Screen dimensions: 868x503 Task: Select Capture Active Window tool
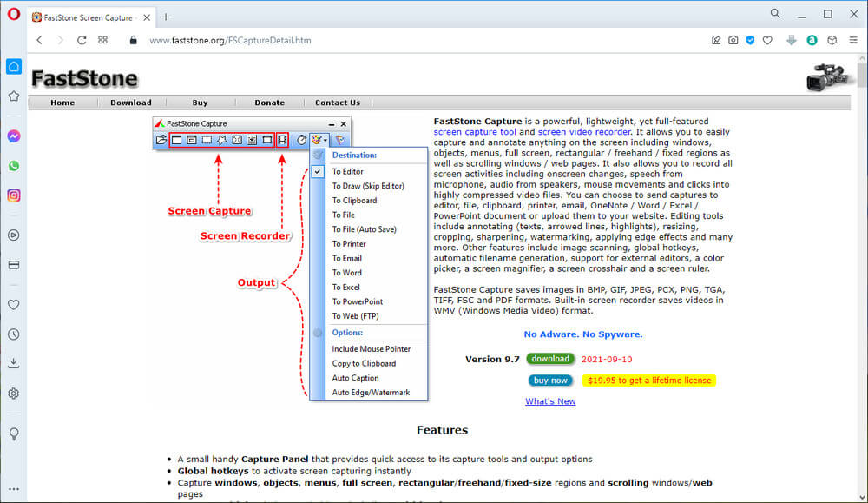point(176,140)
